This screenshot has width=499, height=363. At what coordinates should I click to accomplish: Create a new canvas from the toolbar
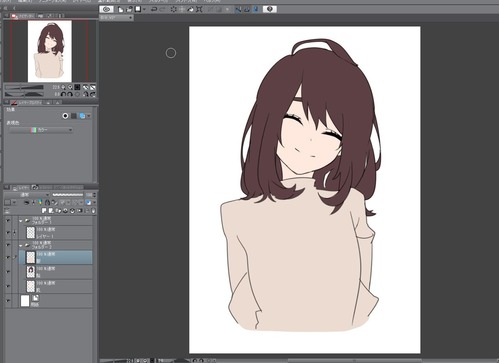pyautogui.click(x=120, y=9)
